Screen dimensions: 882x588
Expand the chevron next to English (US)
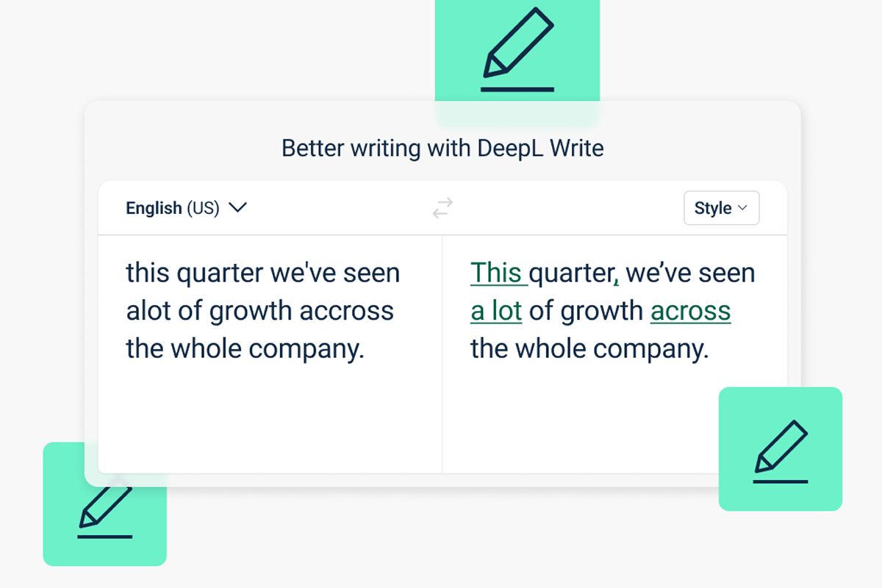click(x=237, y=208)
